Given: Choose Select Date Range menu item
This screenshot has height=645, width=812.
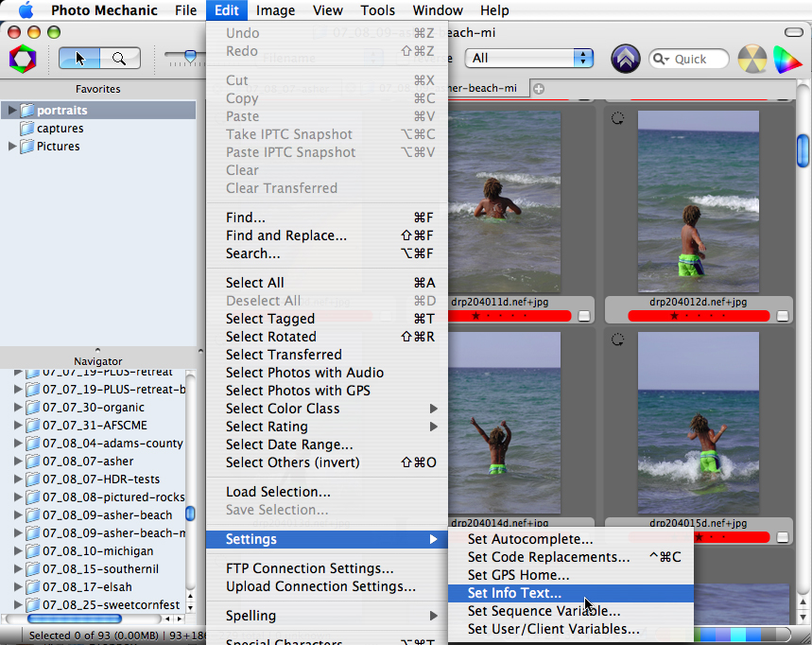Looking at the screenshot, I should pos(327,445).
